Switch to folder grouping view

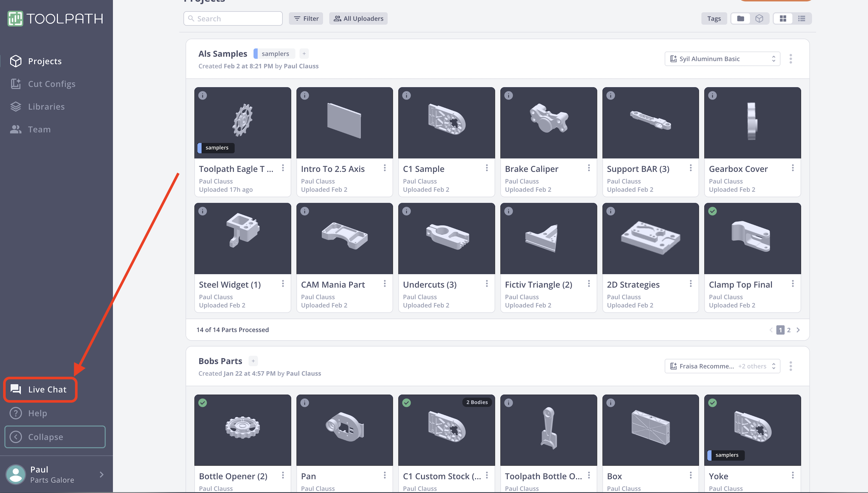click(x=740, y=19)
